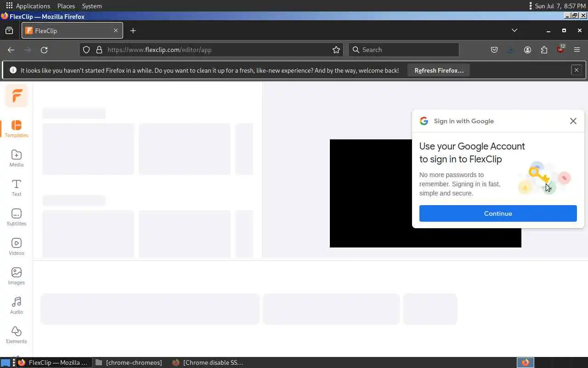Select the FlexClip browser tab
The image size is (588, 368).
[72, 31]
